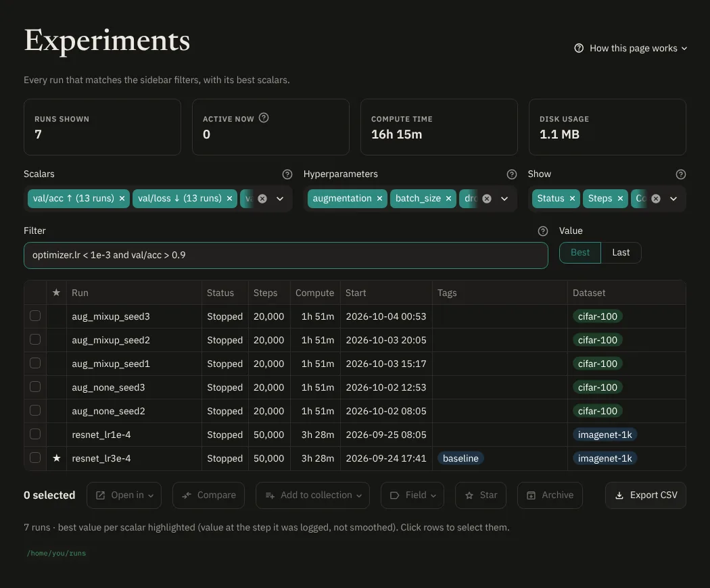Remove the val/loss scalar chip
The height and width of the screenshot is (588, 710).
tap(230, 199)
